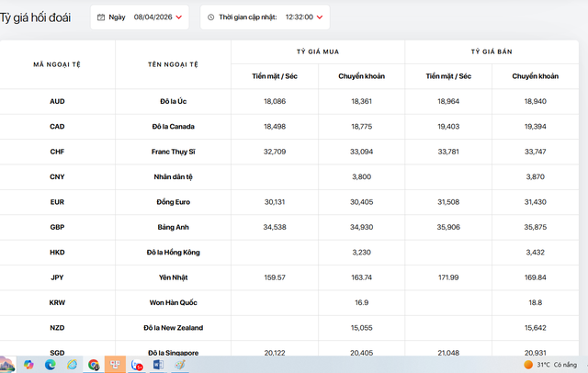Select the JPY currency code cell
The height and width of the screenshot is (373, 588).
[57, 277]
